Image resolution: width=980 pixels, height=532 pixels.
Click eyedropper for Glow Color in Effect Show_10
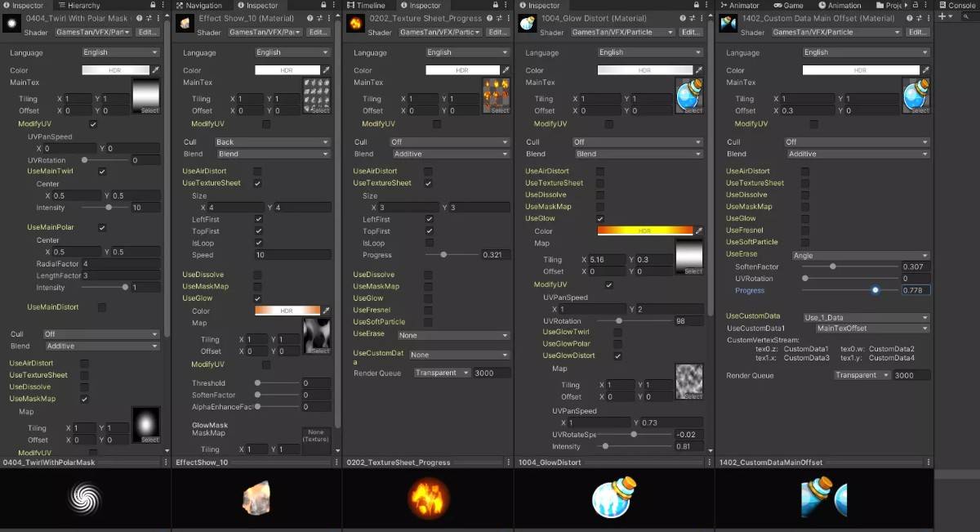(x=326, y=311)
